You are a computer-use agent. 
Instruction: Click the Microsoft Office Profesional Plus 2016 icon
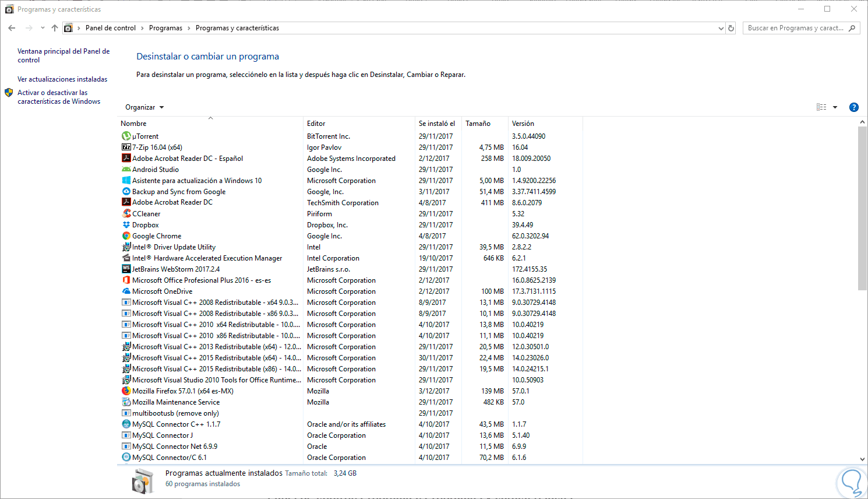click(x=126, y=280)
